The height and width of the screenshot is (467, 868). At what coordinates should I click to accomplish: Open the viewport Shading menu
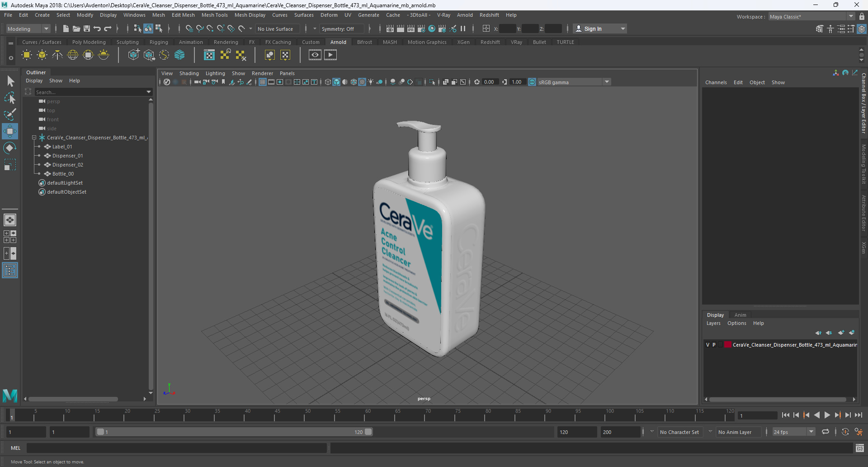point(189,73)
